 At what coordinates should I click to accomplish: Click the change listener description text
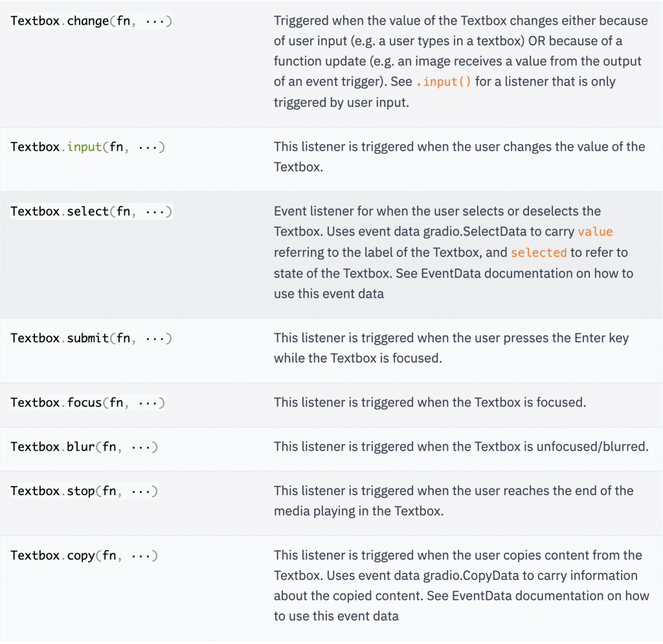tap(461, 61)
